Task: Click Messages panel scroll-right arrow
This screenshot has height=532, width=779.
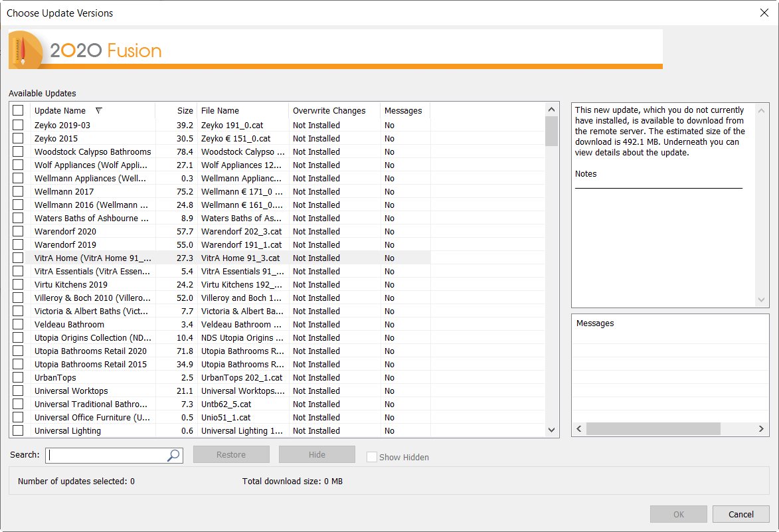Action: pyautogui.click(x=761, y=428)
